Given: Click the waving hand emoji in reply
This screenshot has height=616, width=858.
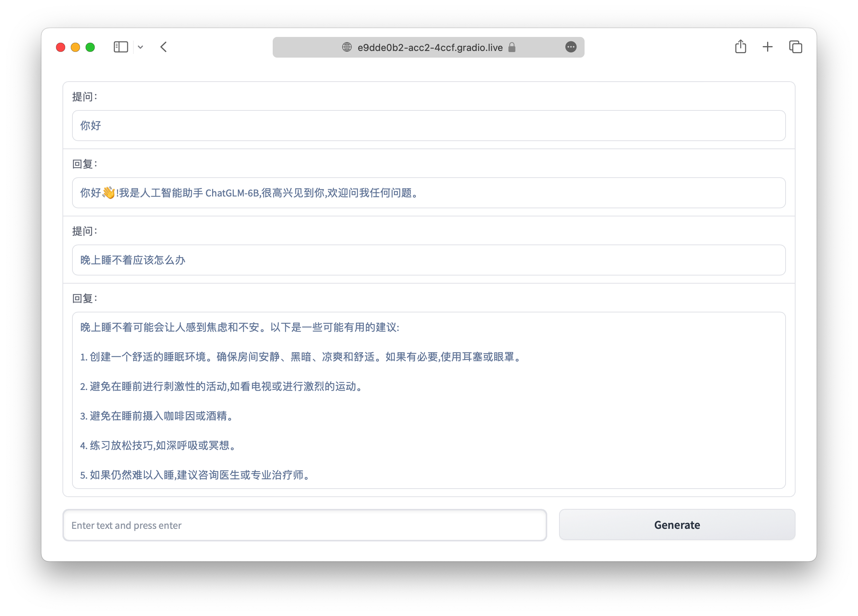Looking at the screenshot, I should (x=109, y=192).
